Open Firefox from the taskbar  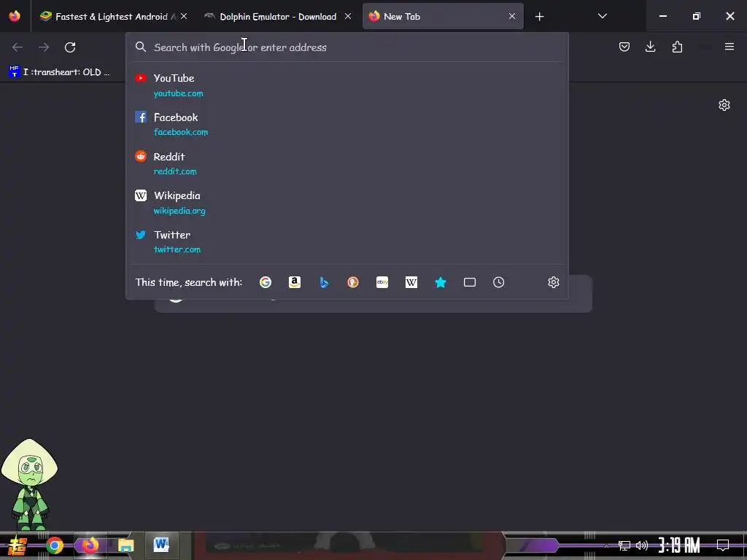point(90,545)
